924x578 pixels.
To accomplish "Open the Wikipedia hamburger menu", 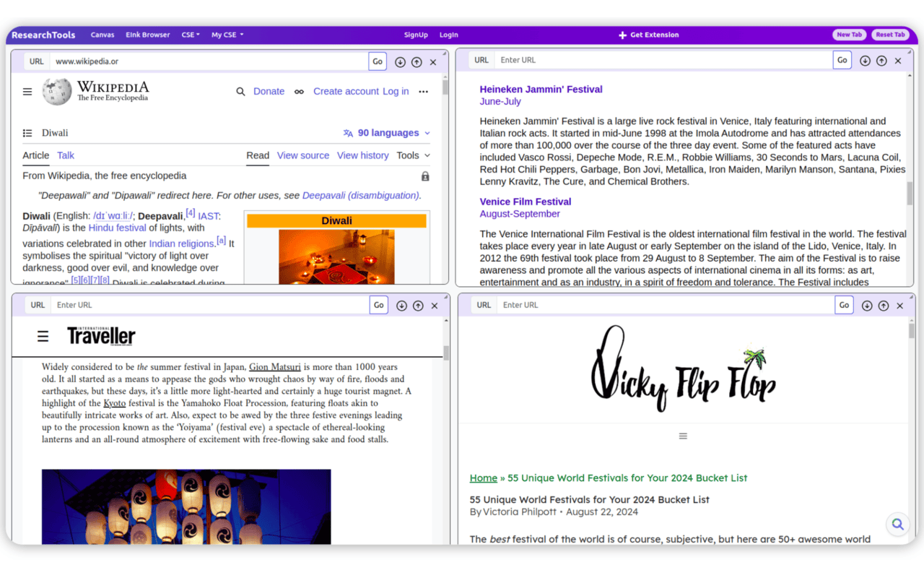I will coord(27,91).
